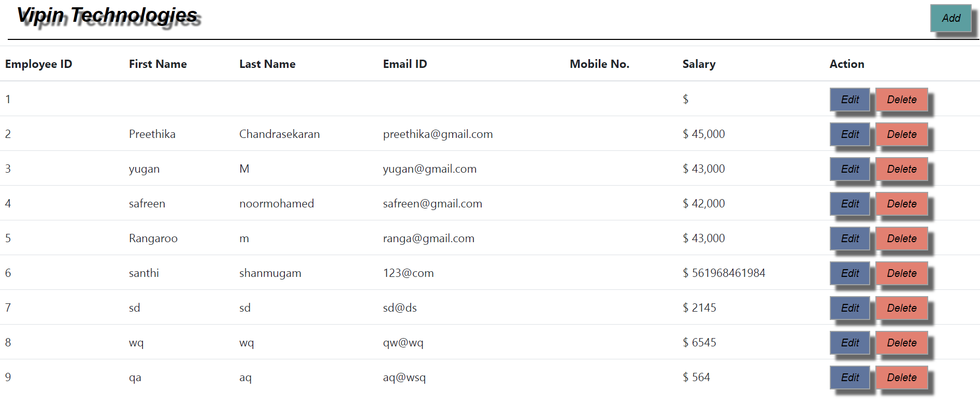Click the Salary column header
This screenshot has height=419, width=980.
click(x=699, y=64)
